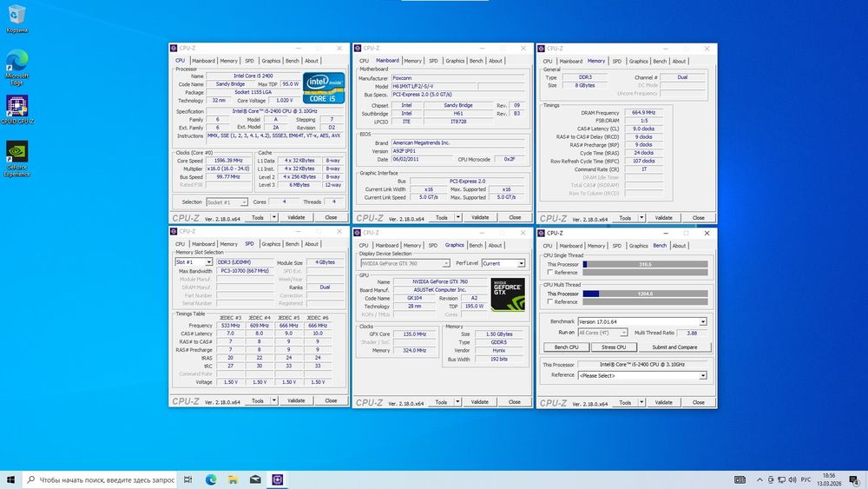The width and height of the screenshot is (868, 489).
Task: Click the РУС language indicator
Action: click(806, 479)
